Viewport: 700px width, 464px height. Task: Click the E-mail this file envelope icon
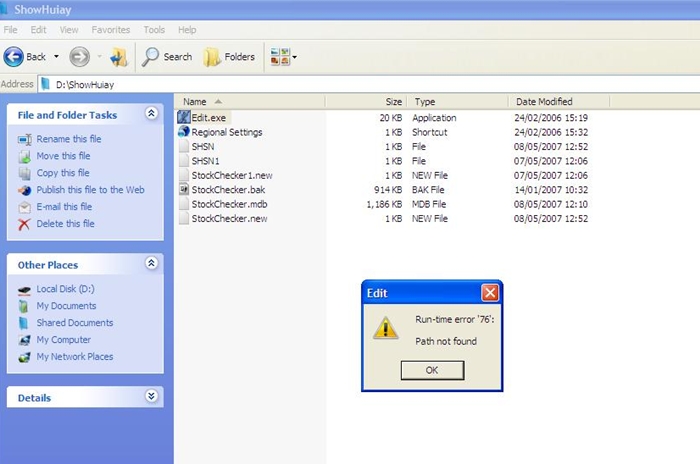tap(25, 207)
